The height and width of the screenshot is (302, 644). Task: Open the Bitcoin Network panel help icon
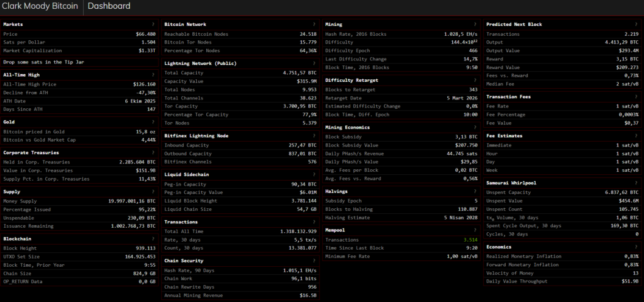point(314,25)
